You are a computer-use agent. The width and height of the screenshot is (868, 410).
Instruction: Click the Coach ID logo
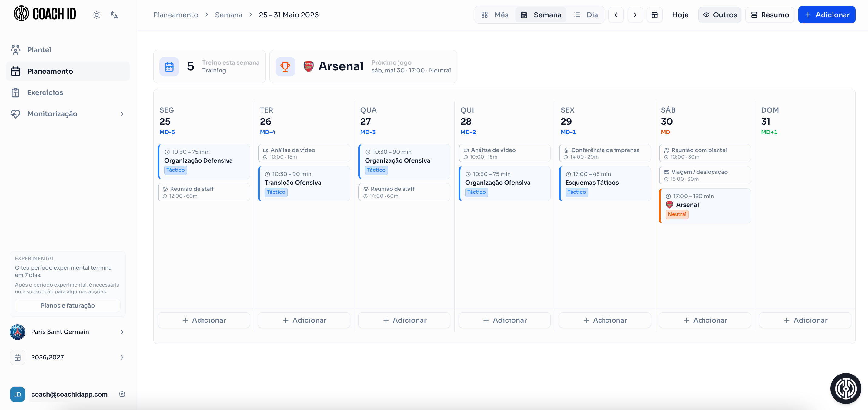(x=45, y=14)
